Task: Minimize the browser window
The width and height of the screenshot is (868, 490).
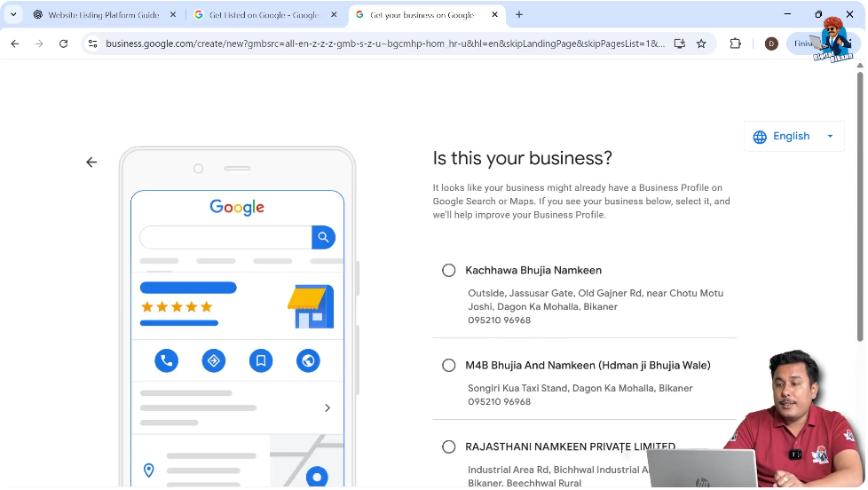Action: (x=787, y=14)
